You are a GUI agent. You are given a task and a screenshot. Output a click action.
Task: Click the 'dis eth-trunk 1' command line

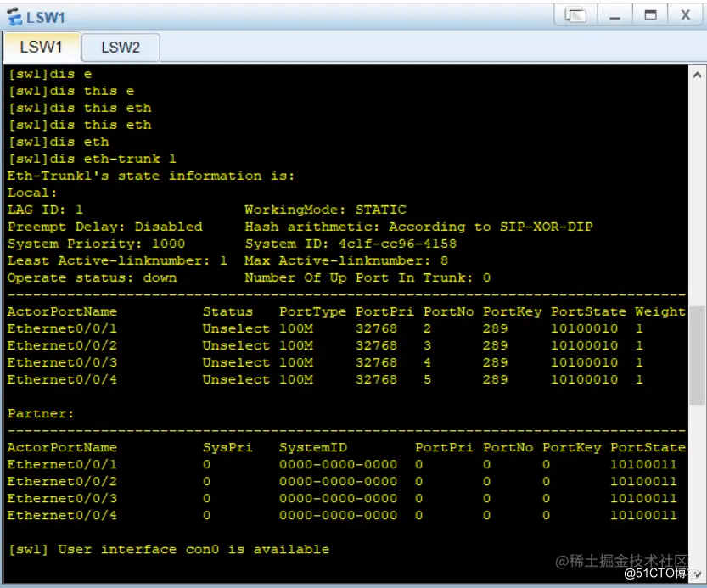pyautogui.click(x=93, y=159)
